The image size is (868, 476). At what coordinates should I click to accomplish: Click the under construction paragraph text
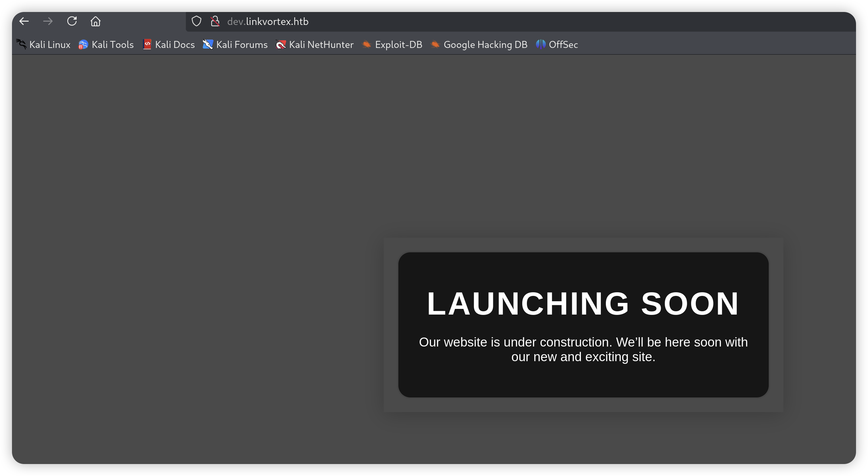click(x=583, y=350)
